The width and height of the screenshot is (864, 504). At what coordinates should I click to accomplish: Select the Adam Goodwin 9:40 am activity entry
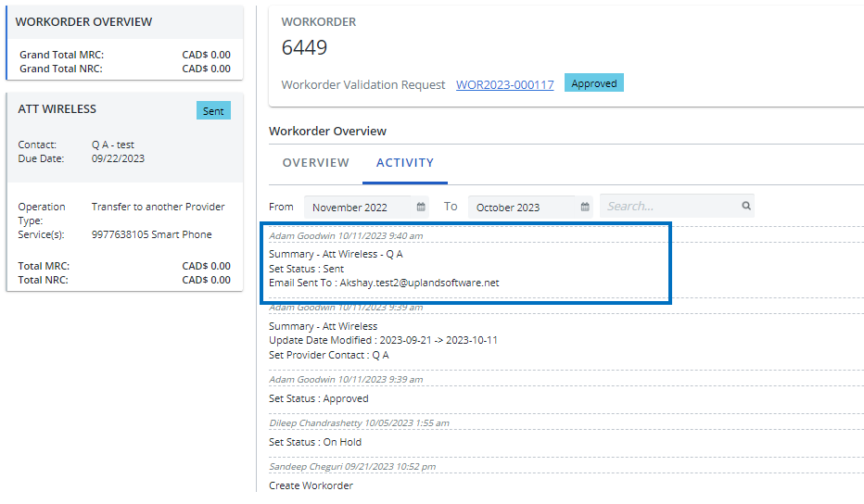coord(346,236)
